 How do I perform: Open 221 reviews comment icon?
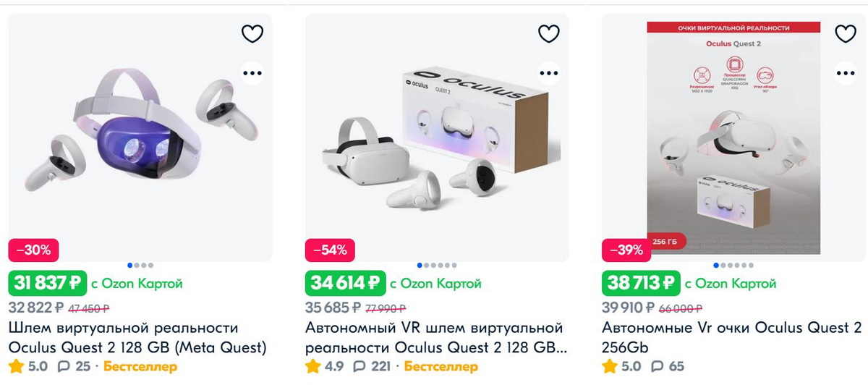click(x=361, y=366)
